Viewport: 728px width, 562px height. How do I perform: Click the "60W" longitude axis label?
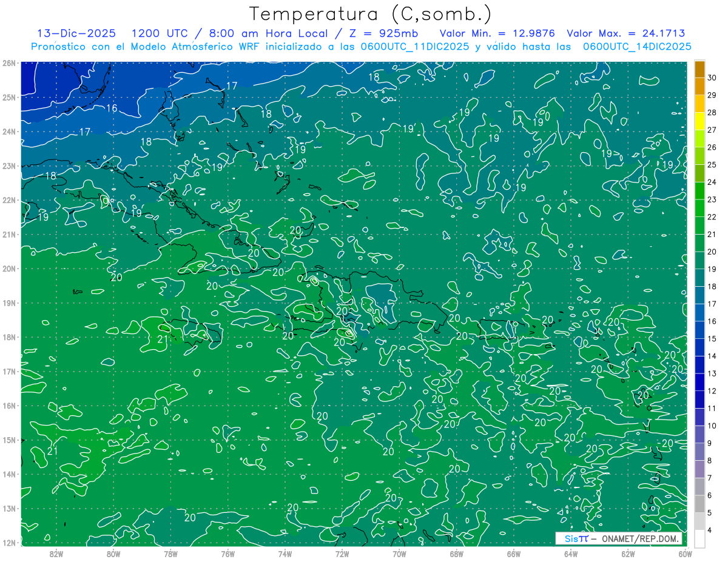coord(685,554)
